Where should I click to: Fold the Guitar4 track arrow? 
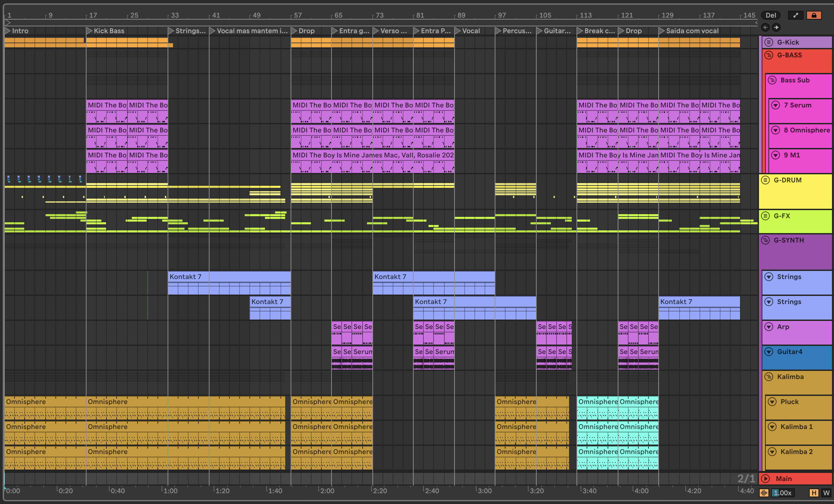(769, 352)
